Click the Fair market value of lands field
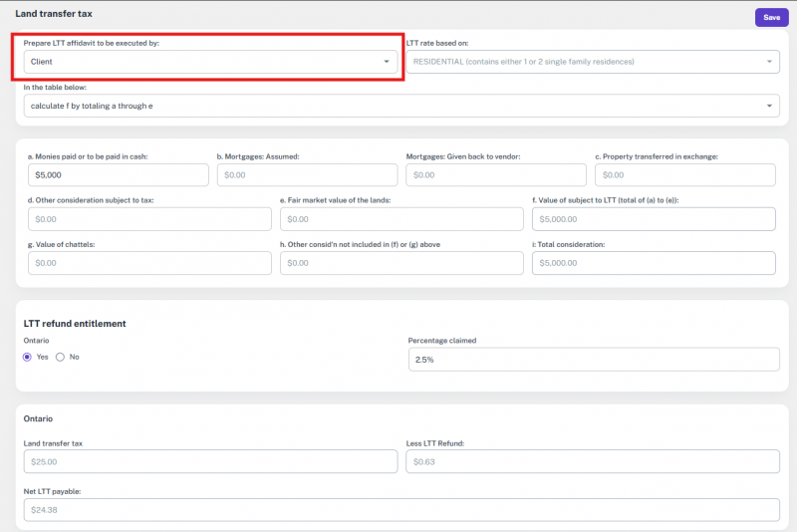 pos(400,218)
